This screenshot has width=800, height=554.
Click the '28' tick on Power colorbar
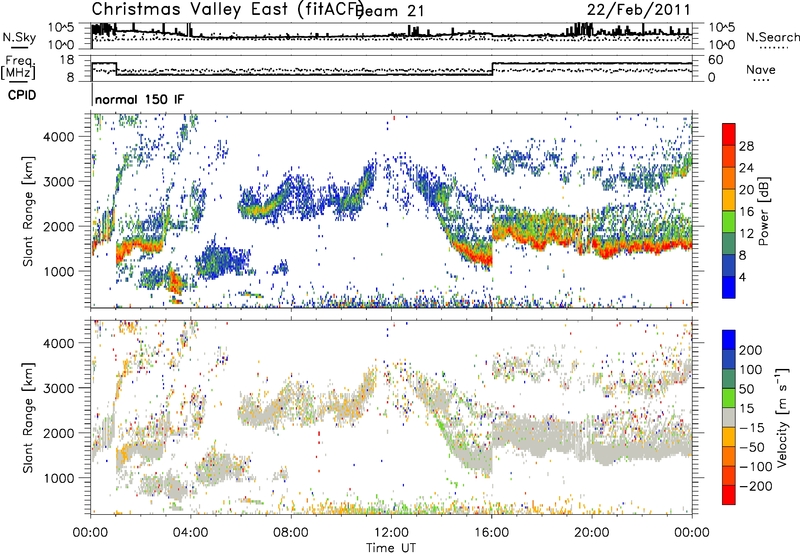(x=746, y=146)
